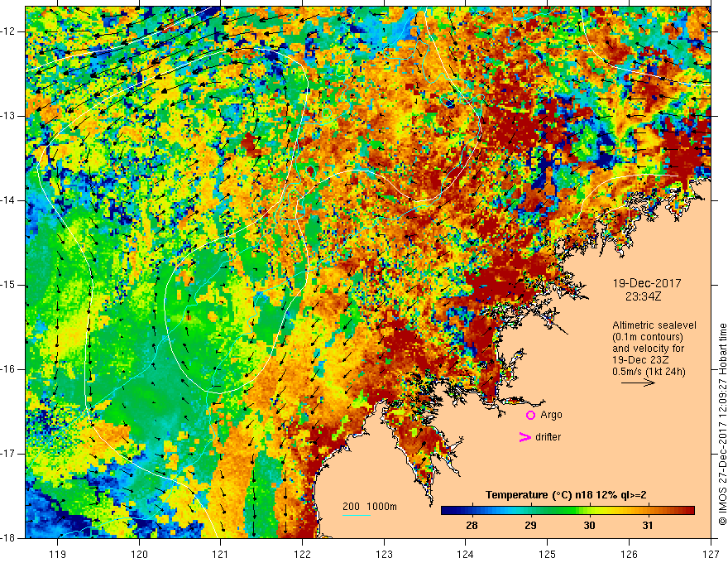Click longitude axis label '123'
The image size is (728, 563).
(384, 554)
